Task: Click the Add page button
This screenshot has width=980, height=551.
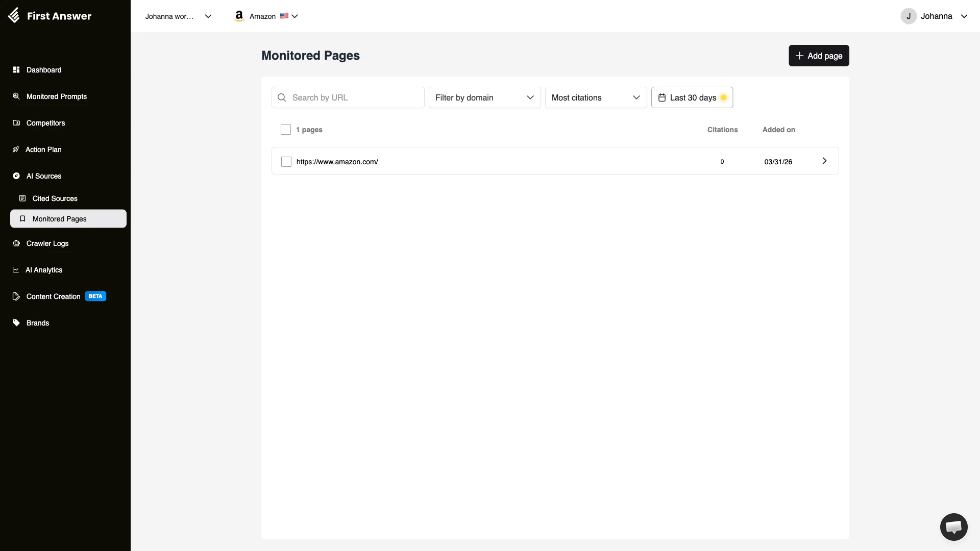Action: pos(819,56)
